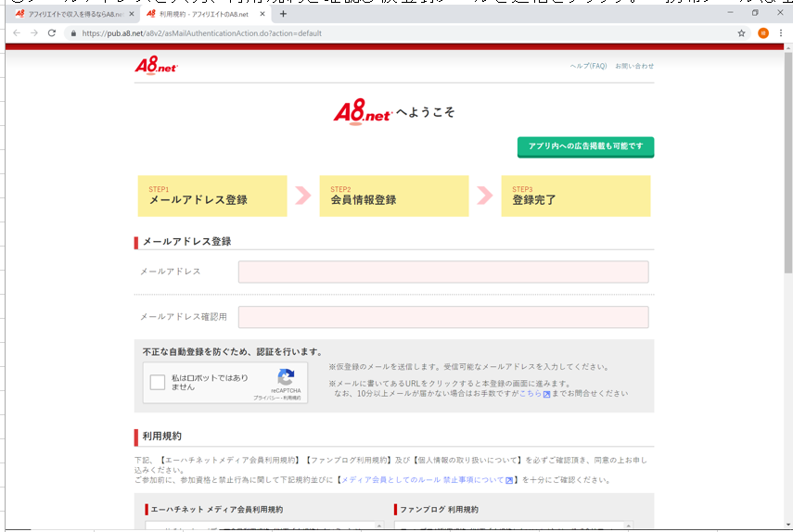Check the 私はロボットではありません checkbox

(x=158, y=383)
